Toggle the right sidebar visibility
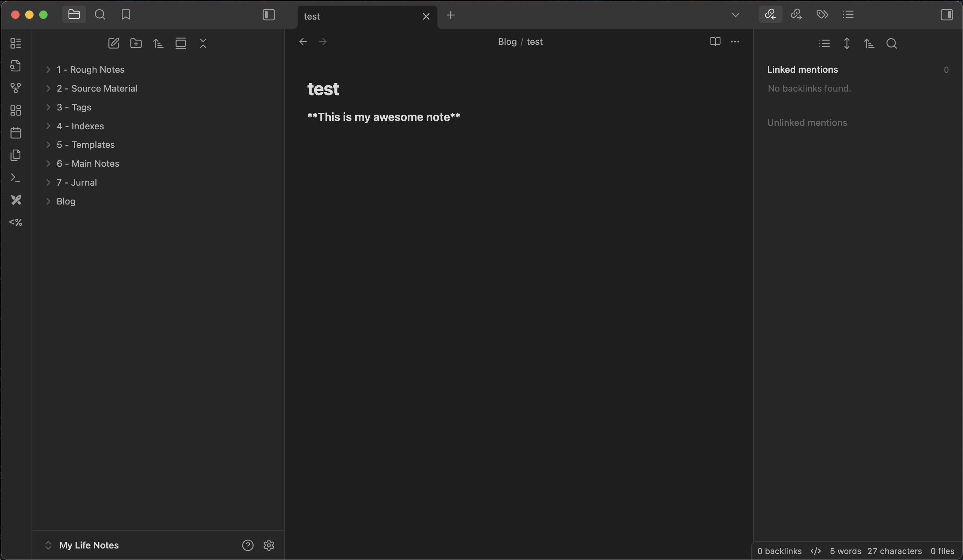The height and width of the screenshot is (560, 963). [946, 15]
